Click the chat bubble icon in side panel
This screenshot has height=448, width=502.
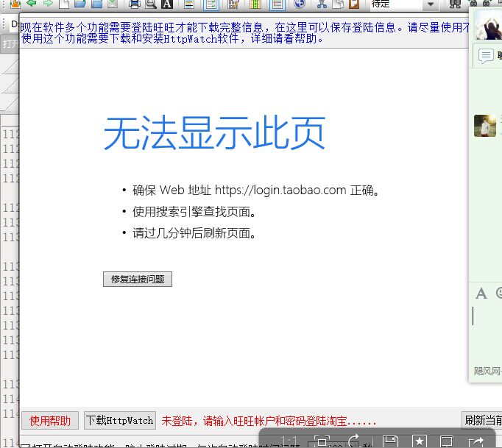[486, 56]
